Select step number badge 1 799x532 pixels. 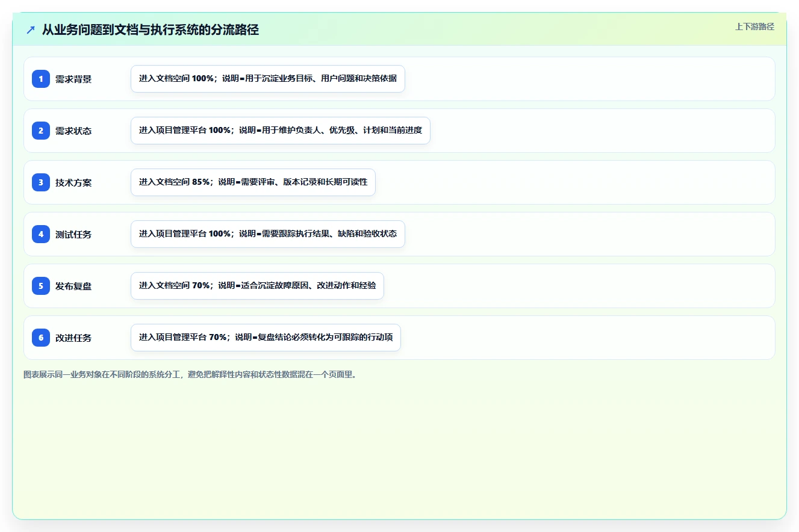41,79
